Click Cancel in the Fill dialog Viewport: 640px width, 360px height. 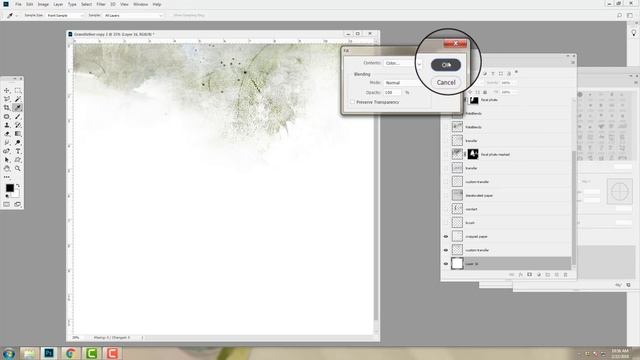pyautogui.click(x=446, y=82)
